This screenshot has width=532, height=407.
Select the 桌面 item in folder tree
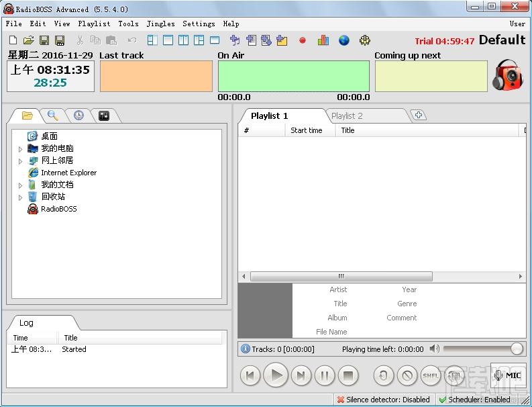pos(49,136)
